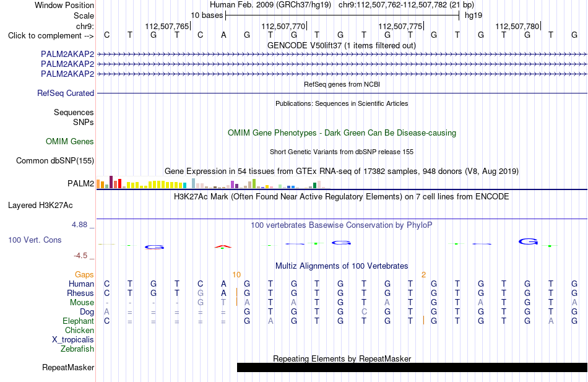Screen dimensions: 588x382
Task: Select the Rhesus species label
Action: 80,293
